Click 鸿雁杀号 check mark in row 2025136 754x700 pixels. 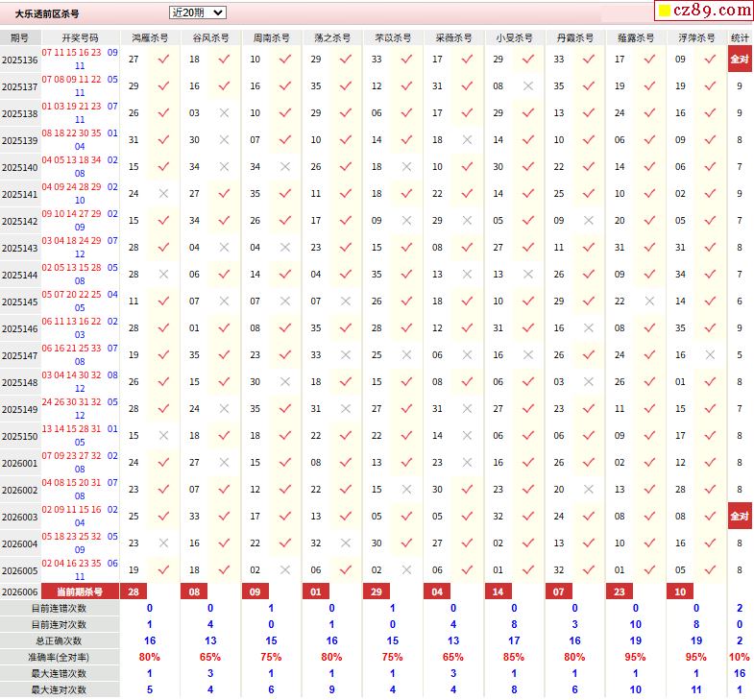163,60
